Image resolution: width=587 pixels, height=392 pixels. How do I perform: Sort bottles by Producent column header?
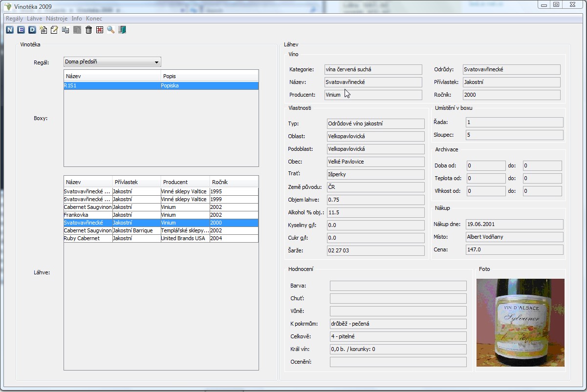(185, 182)
